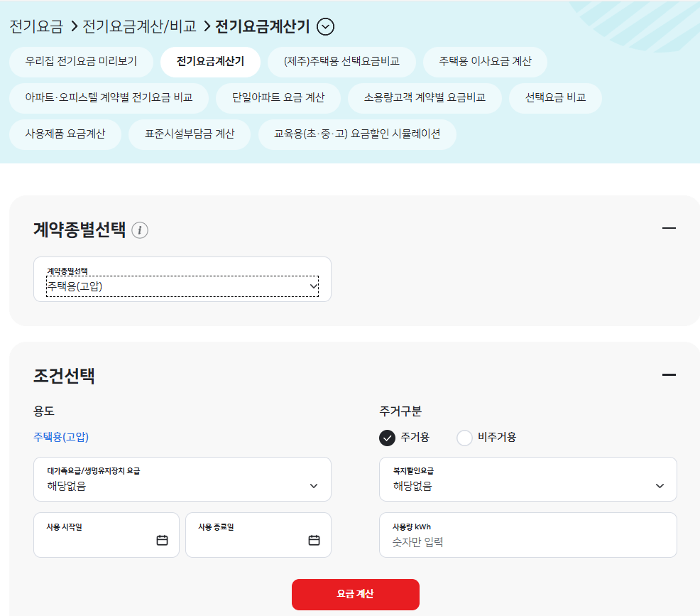Collapse the 계약종별선택 section using minus icon

point(667,227)
